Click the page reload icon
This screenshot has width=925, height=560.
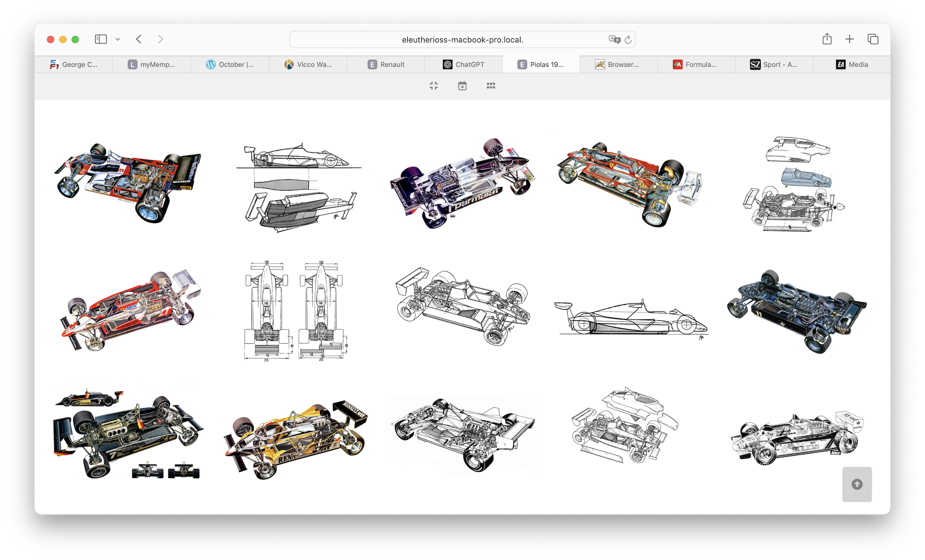point(628,40)
